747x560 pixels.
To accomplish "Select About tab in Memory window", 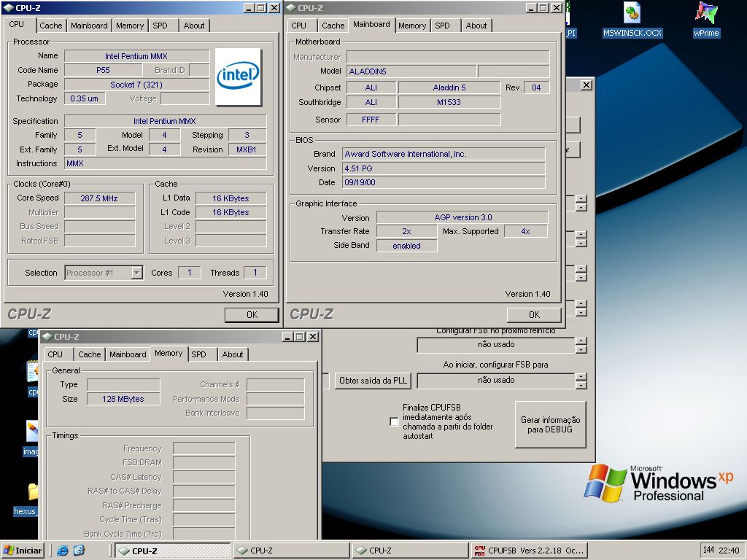I will pyautogui.click(x=233, y=354).
